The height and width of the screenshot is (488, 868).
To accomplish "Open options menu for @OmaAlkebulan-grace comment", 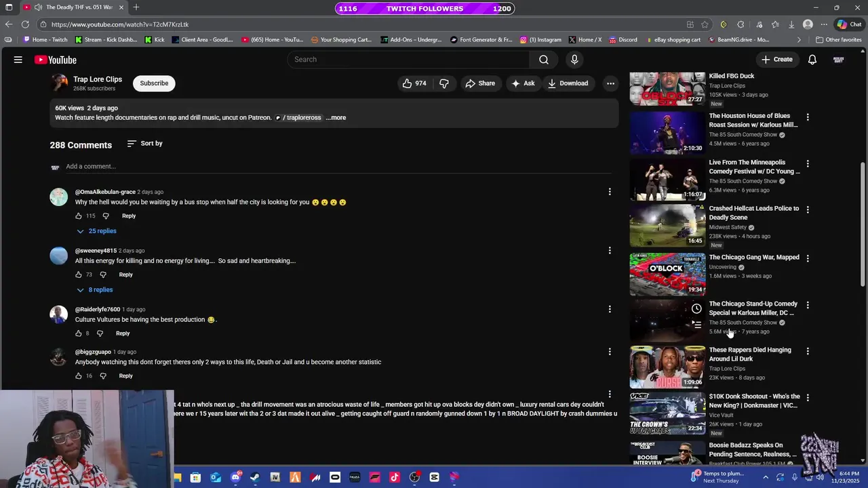I will (x=610, y=192).
